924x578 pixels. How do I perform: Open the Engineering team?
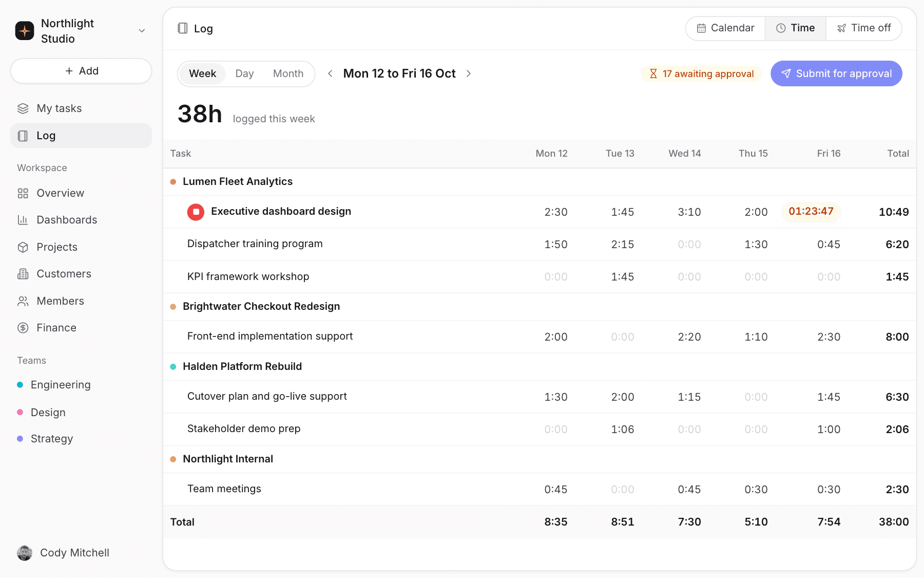[81, 385]
